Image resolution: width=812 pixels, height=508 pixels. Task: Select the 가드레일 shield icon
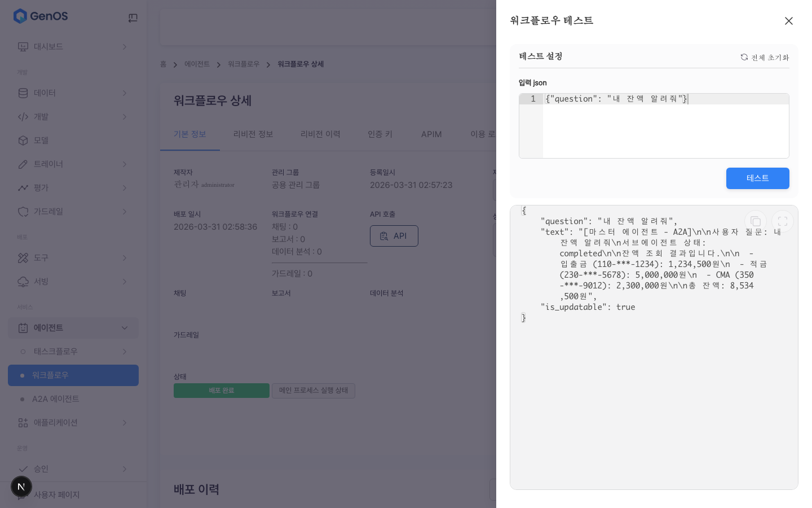23,212
